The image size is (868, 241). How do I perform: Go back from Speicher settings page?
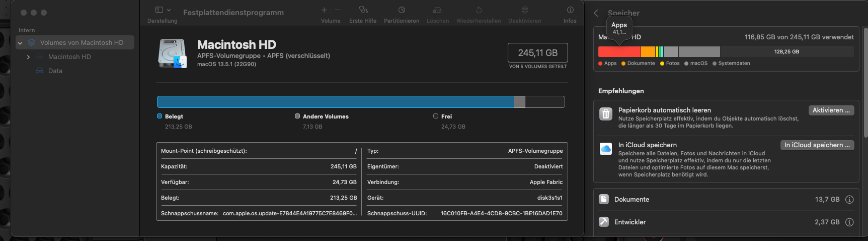pos(596,13)
